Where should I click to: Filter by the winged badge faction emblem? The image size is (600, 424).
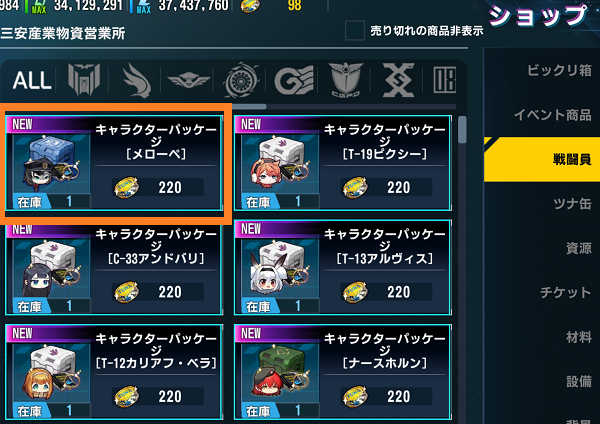click(x=189, y=80)
